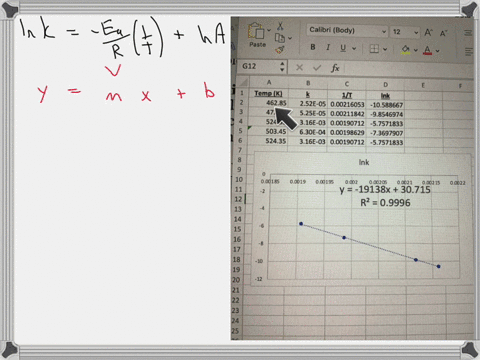The height and width of the screenshot is (360, 480).
Task: Select column C header
Action: 346,84
